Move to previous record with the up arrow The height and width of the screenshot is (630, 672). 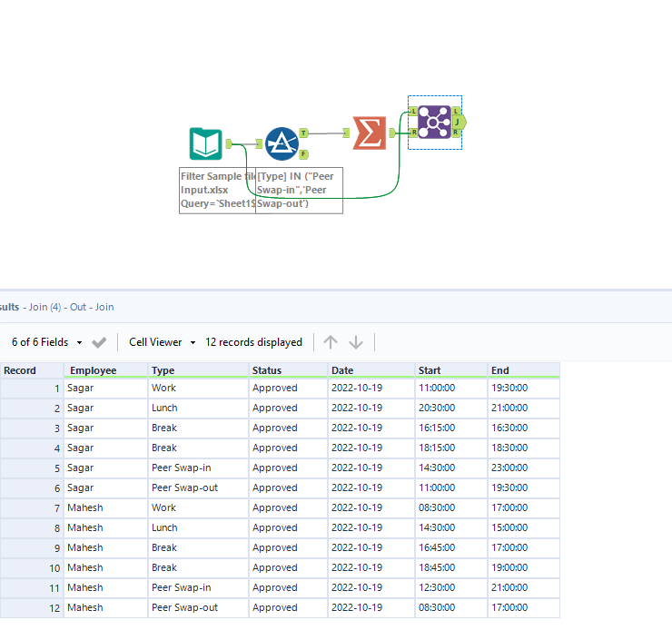331,342
